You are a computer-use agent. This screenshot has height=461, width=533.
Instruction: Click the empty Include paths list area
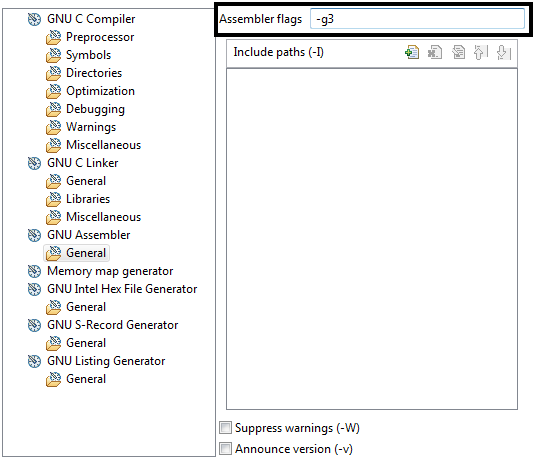tap(372, 239)
